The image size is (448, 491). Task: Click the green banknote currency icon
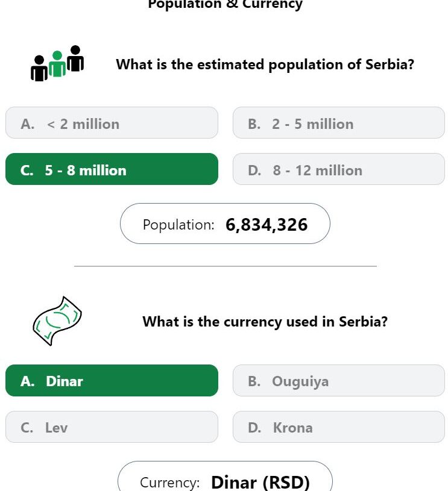[57, 321]
